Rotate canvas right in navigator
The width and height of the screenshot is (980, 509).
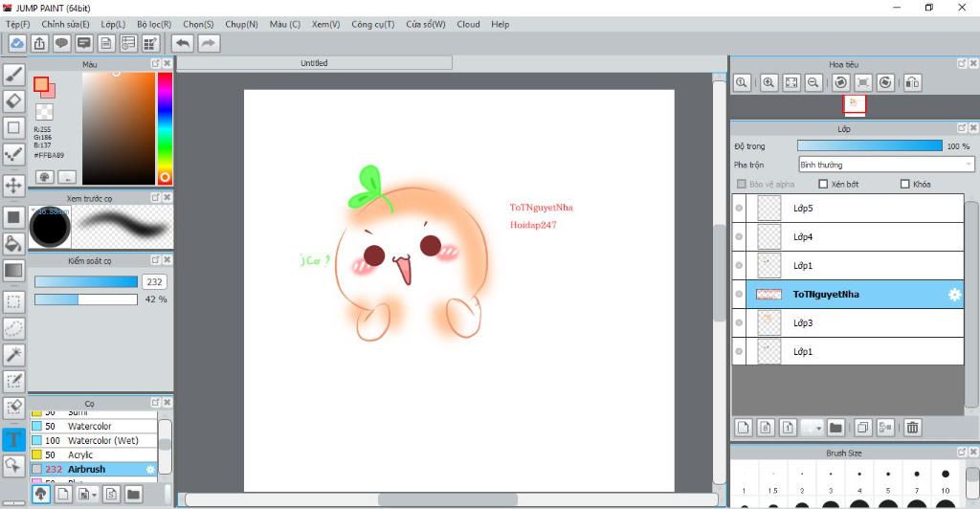pyautogui.click(x=885, y=82)
